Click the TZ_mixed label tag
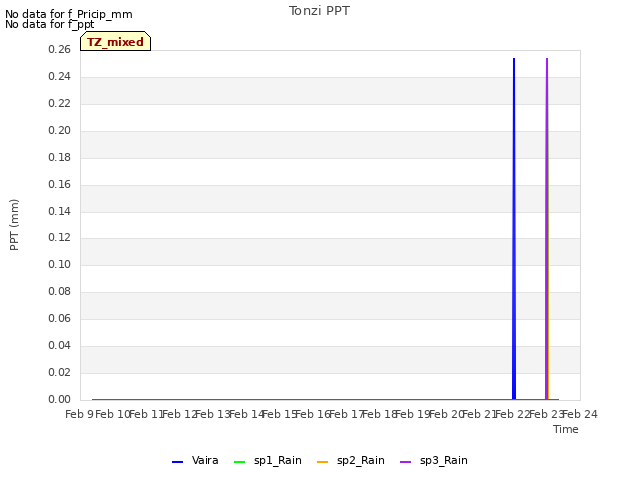 116,41
